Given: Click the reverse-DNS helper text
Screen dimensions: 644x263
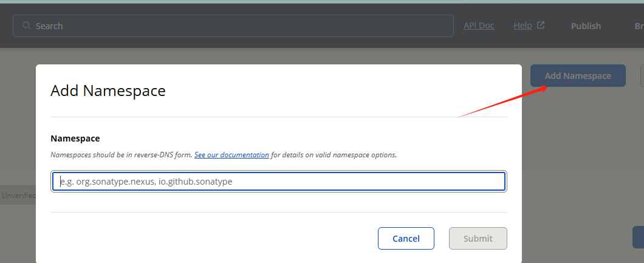Looking at the screenshot, I should (x=122, y=155).
